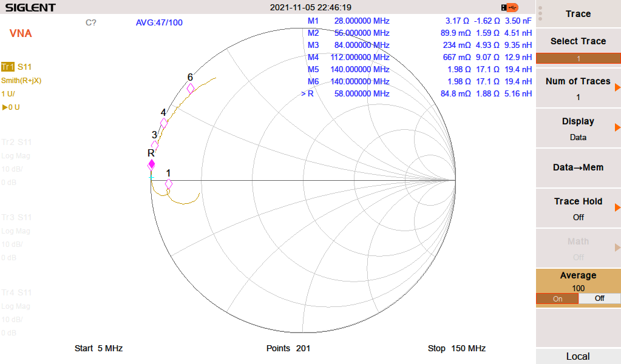Click the Select Trace softkey
The height and width of the screenshot is (364, 621).
pyautogui.click(x=579, y=46)
